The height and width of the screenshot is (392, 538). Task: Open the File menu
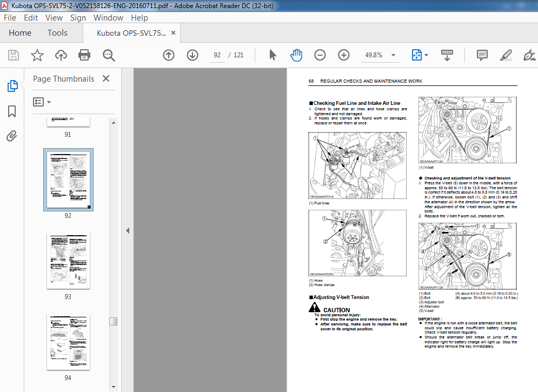coord(10,18)
